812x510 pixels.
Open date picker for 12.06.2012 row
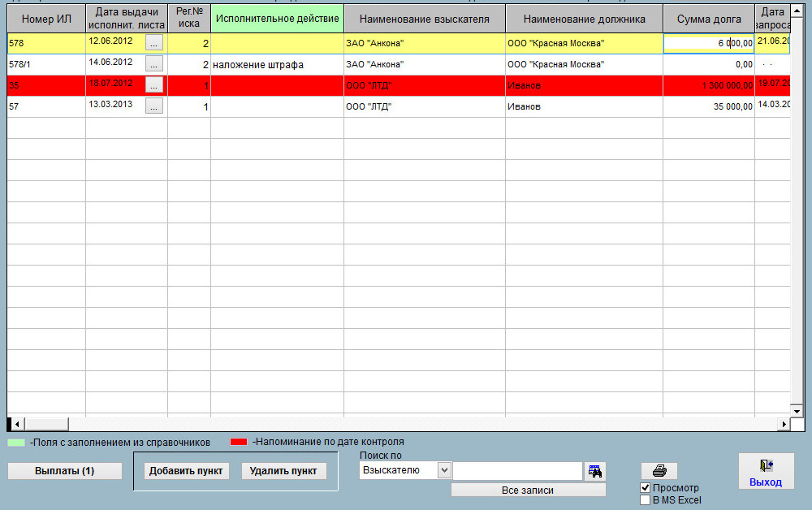(x=153, y=43)
